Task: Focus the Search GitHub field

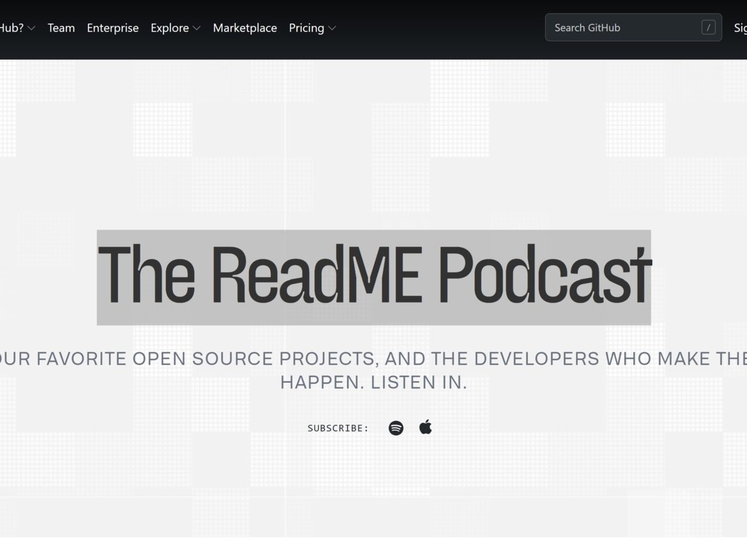Action: pos(633,27)
